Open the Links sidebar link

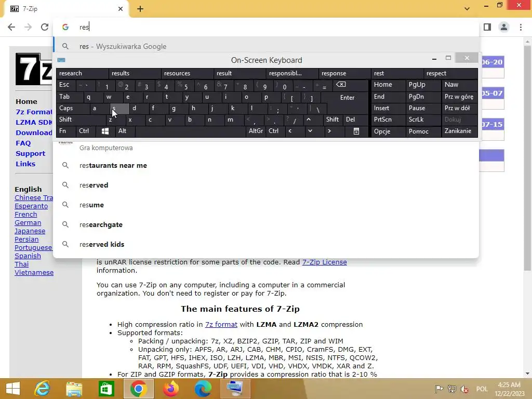point(25,164)
